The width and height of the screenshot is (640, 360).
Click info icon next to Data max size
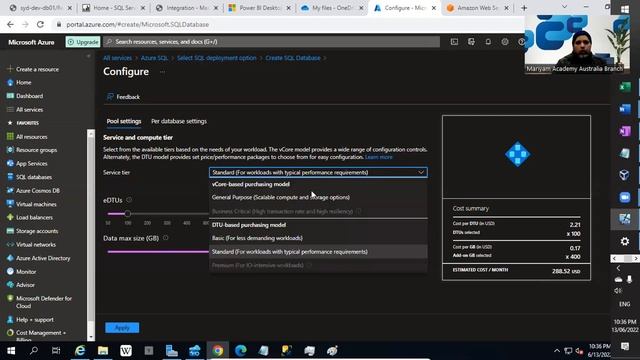click(x=165, y=238)
